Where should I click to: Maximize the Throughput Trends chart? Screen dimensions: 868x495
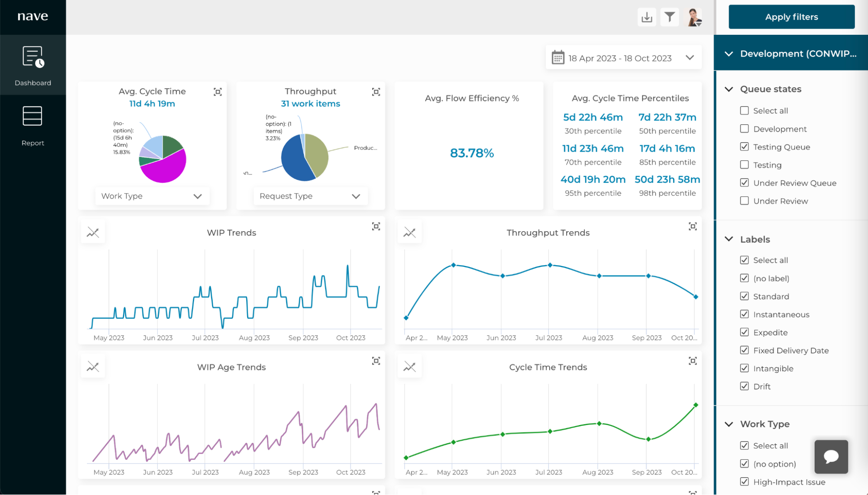pyautogui.click(x=693, y=226)
